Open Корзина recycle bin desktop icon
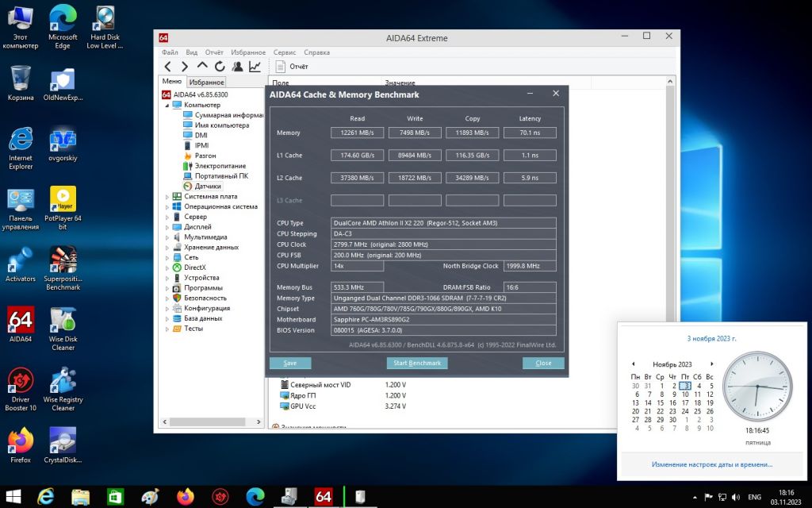 (21, 83)
